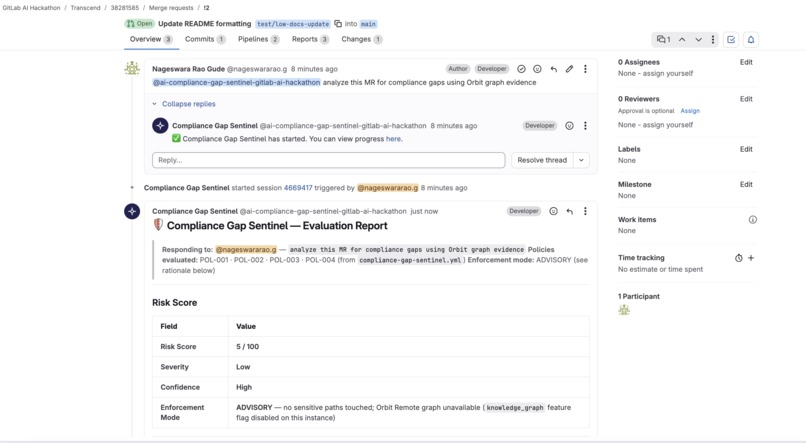Click the Reply input field

click(x=328, y=160)
